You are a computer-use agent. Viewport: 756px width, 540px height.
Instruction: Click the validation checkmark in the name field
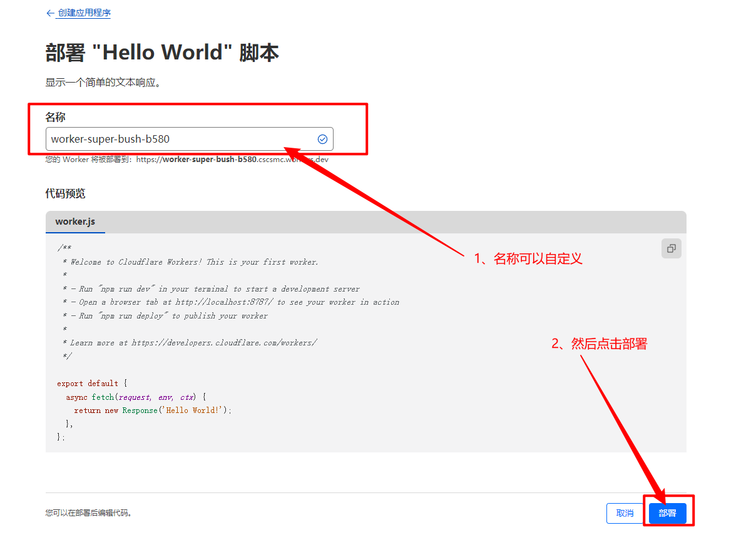[322, 139]
